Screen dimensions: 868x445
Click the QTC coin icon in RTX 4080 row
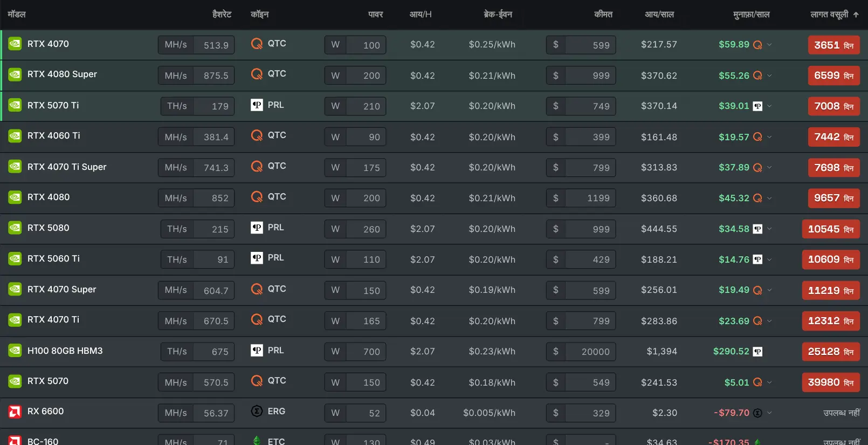click(257, 197)
